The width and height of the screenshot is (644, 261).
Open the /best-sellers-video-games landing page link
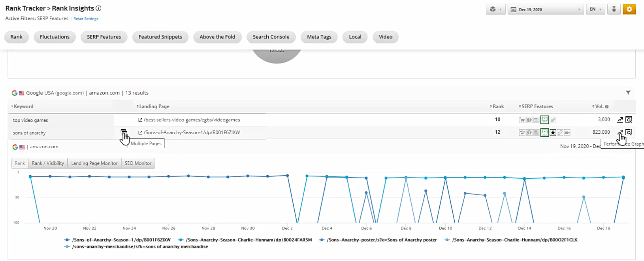(192, 120)
